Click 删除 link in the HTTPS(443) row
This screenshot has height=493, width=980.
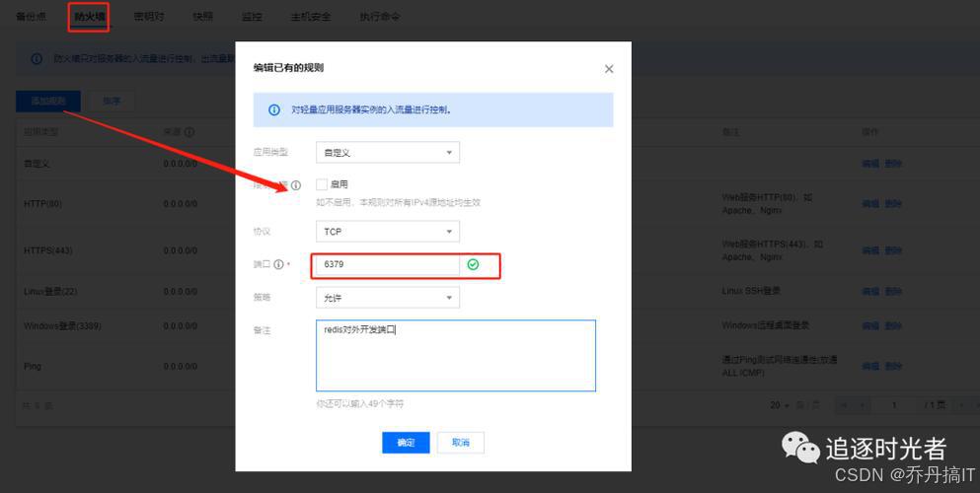pos(893,250)
